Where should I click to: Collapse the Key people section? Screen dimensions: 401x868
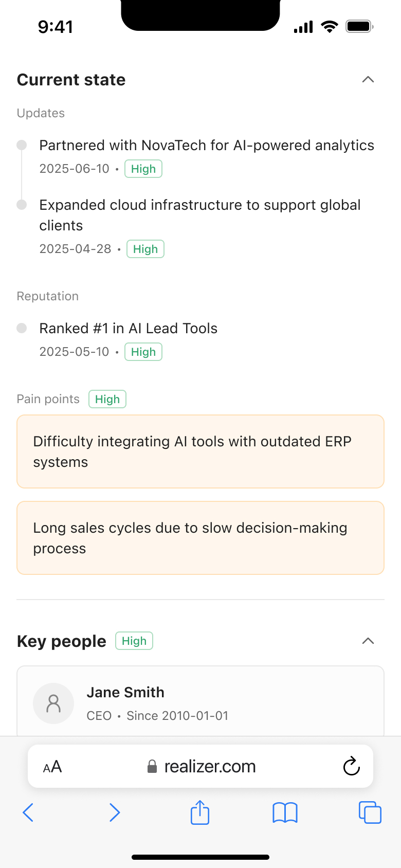pyautogui.click(x=368, y=641)
